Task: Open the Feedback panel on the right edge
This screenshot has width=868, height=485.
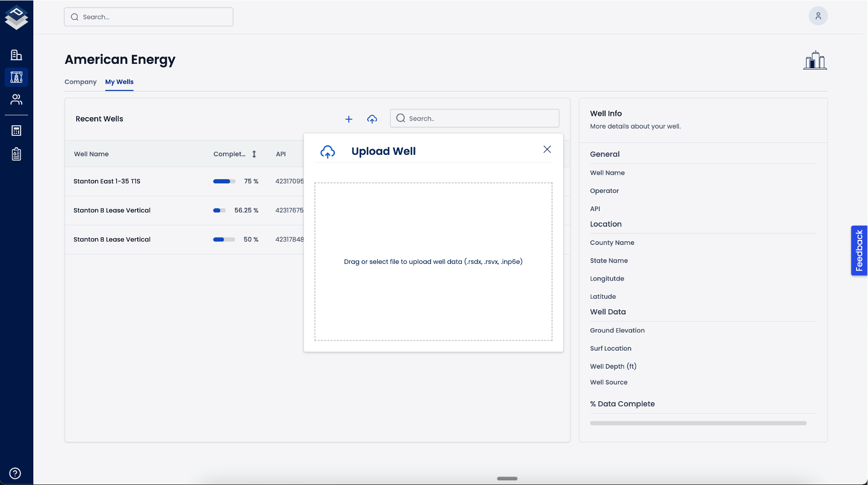Action: (x=859, y=251)
